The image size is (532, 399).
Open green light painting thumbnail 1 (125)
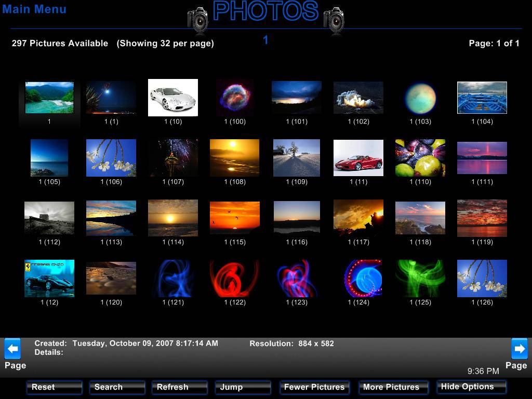pos(420,278)
